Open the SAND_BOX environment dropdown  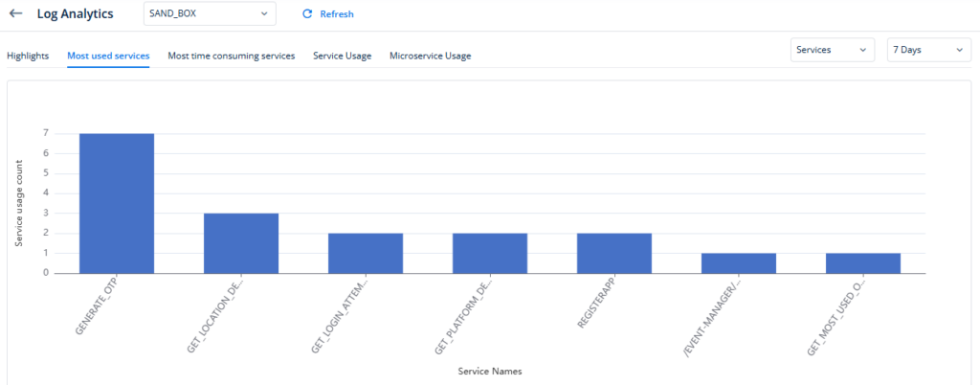pyautogui.click(x=210, y=13)
